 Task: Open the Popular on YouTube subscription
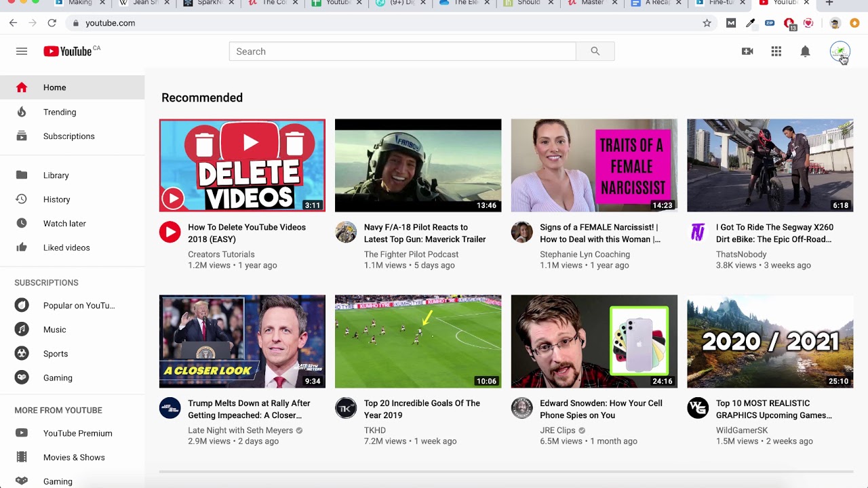click(72, 306)
